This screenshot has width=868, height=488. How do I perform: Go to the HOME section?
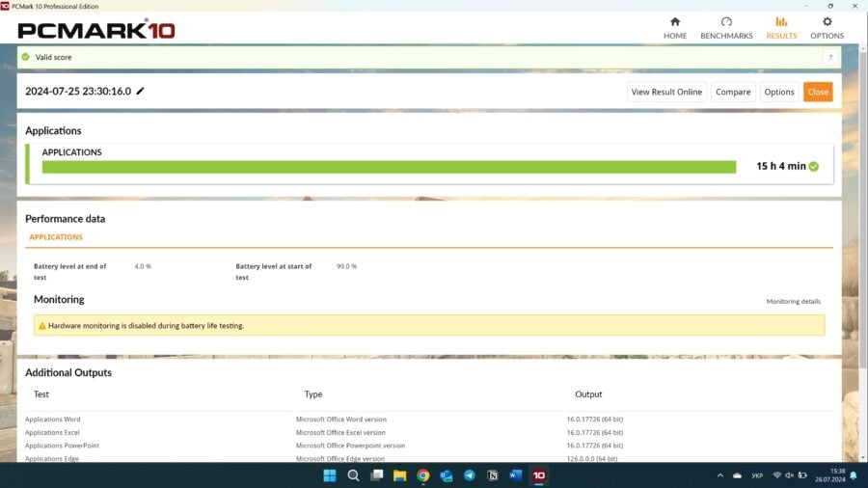point(675,28)
